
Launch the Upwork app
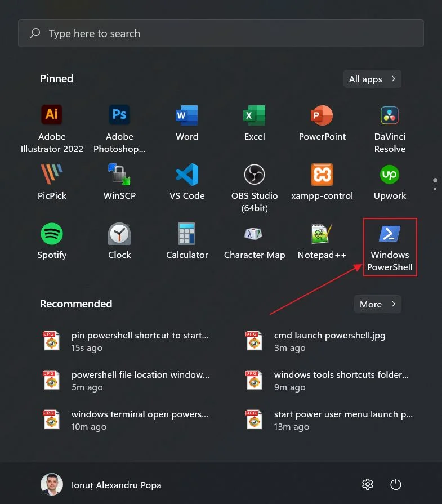pos(390,182)
